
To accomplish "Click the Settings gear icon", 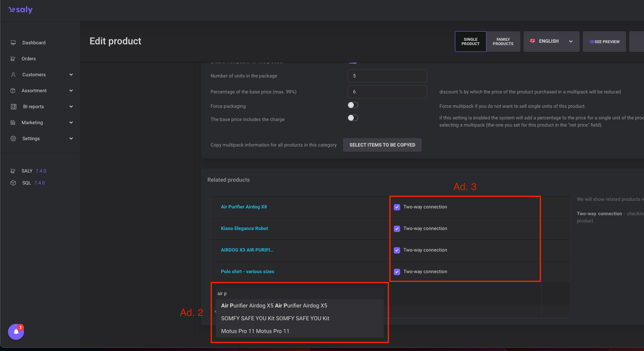I will (x=13, y=139).
